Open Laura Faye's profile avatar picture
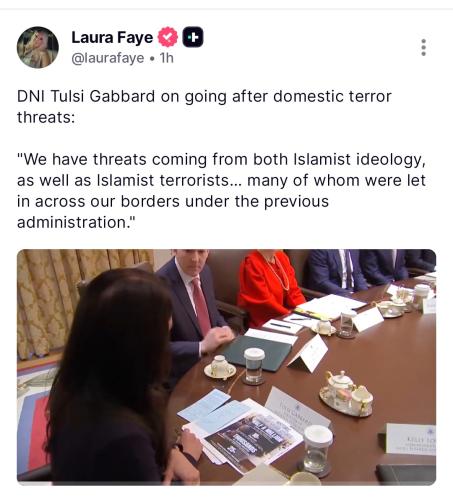453x500 pixels. tap(38, 47)
